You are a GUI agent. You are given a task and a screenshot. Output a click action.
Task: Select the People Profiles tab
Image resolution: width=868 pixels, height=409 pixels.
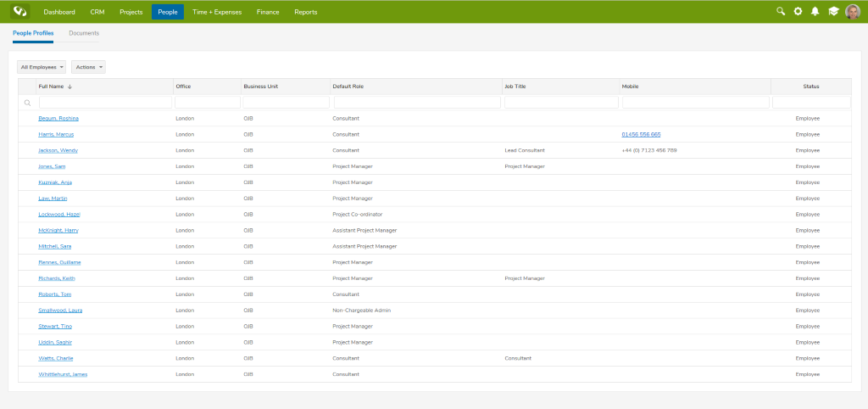click(33, 33)
